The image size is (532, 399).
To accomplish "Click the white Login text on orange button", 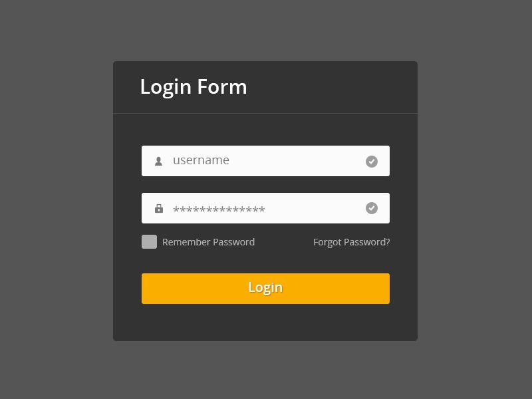I will coord(265,288).
